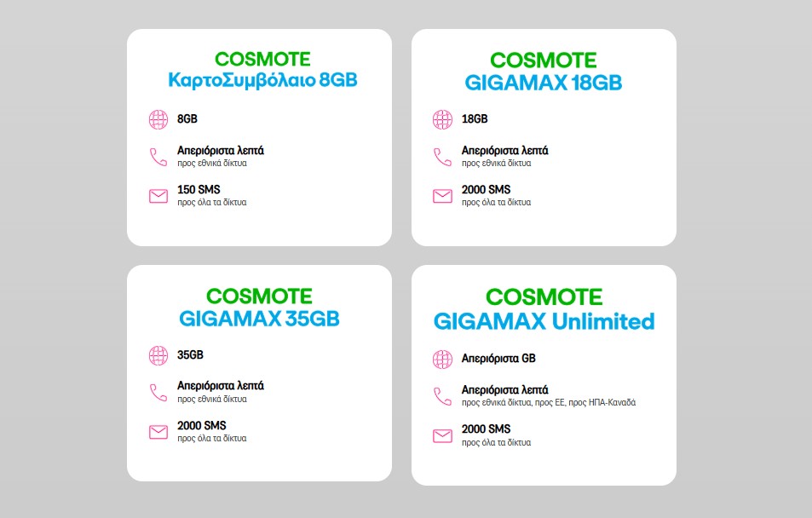
Task: Click the phone icon in GIGAMAX Unlimited card
Action: [x=442, y=396]
